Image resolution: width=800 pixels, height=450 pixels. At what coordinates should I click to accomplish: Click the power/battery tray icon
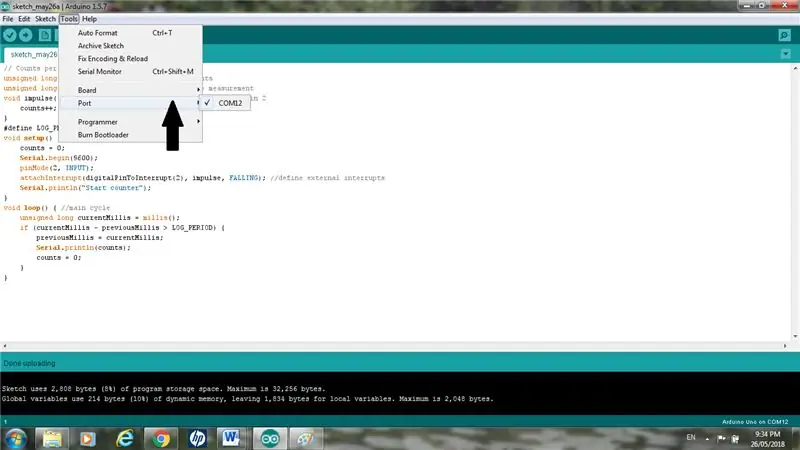coord(735,438)
